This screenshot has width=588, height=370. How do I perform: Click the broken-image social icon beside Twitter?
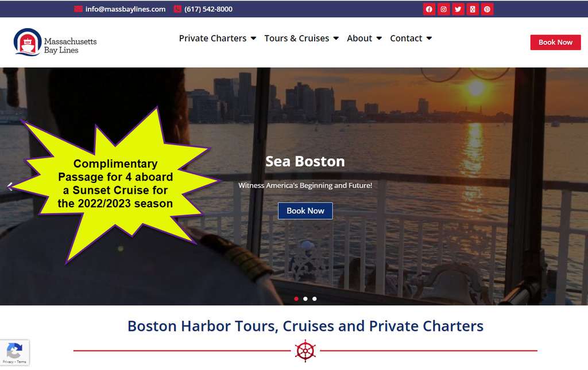pyautogui.click(x=473, y=9)
